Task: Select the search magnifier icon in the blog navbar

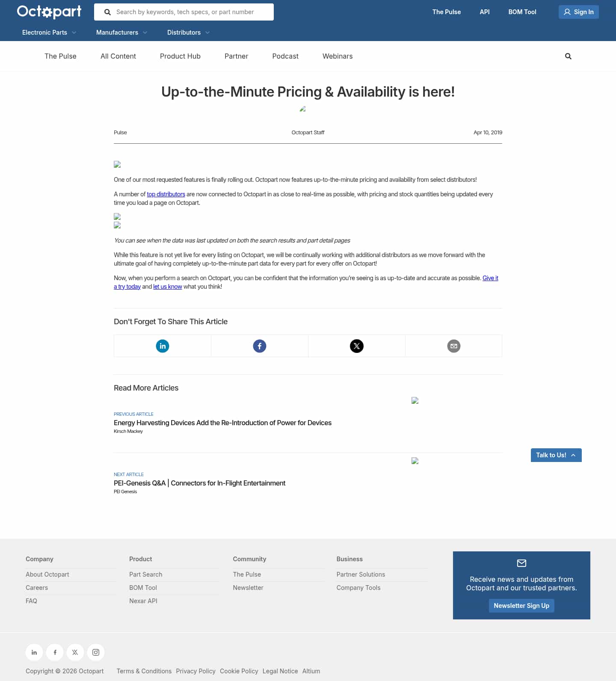Action: click(568, 56)
